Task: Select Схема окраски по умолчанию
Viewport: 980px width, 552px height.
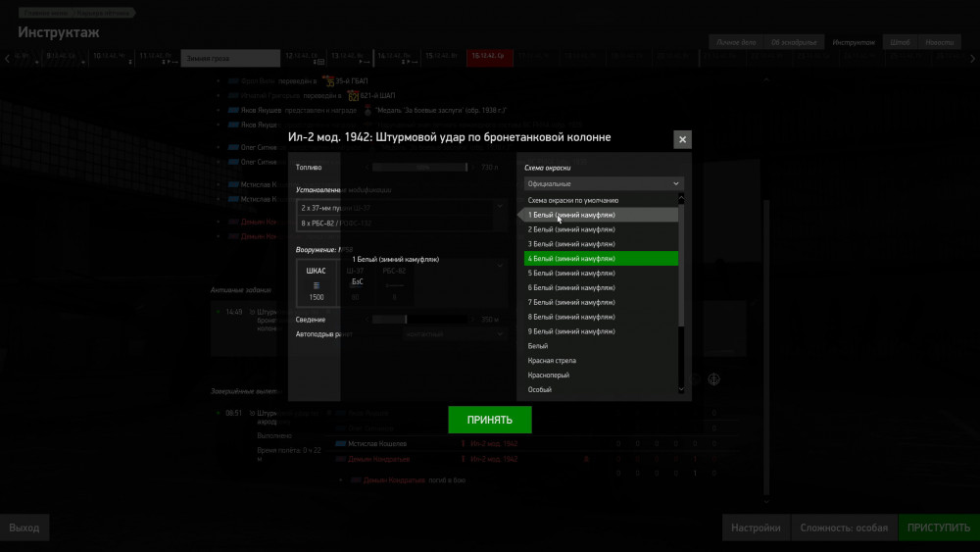Action: [601, 200]
